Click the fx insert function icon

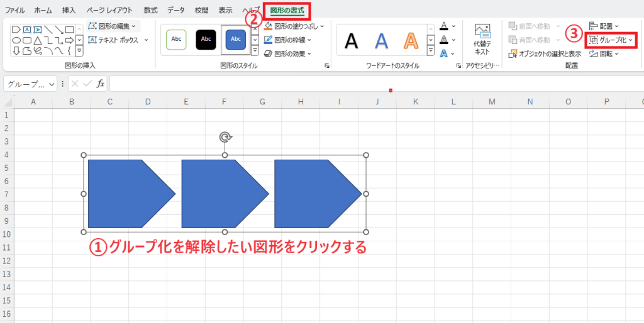[x=100, y=84]
